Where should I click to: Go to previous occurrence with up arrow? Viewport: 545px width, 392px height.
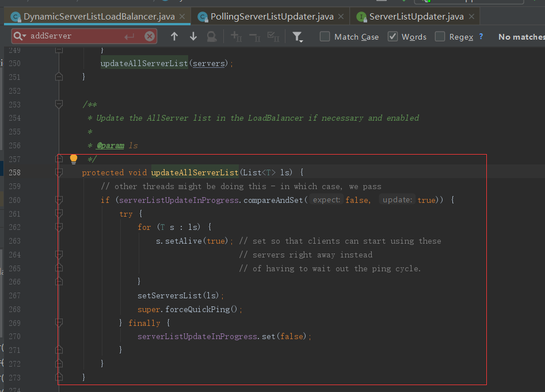tap(174, 36)
